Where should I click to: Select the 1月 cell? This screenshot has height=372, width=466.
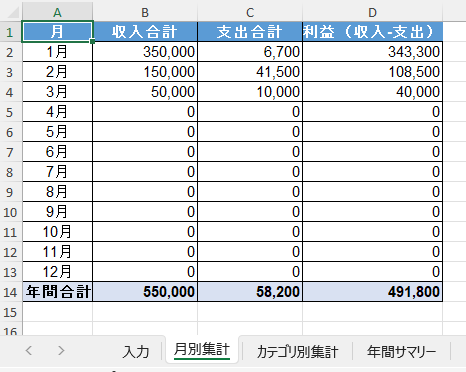[57, 52]
